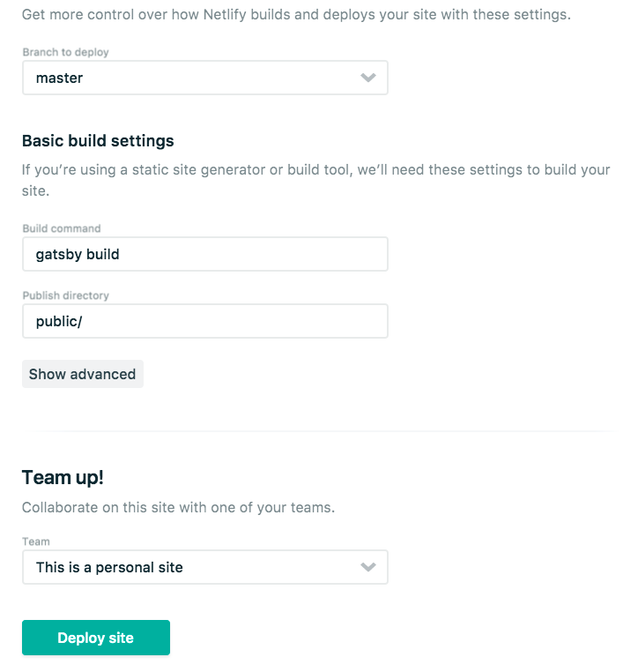Screen dimensions: 623x672
Task: Click the horizontal divider above Team up
Action: pos(323,431)
